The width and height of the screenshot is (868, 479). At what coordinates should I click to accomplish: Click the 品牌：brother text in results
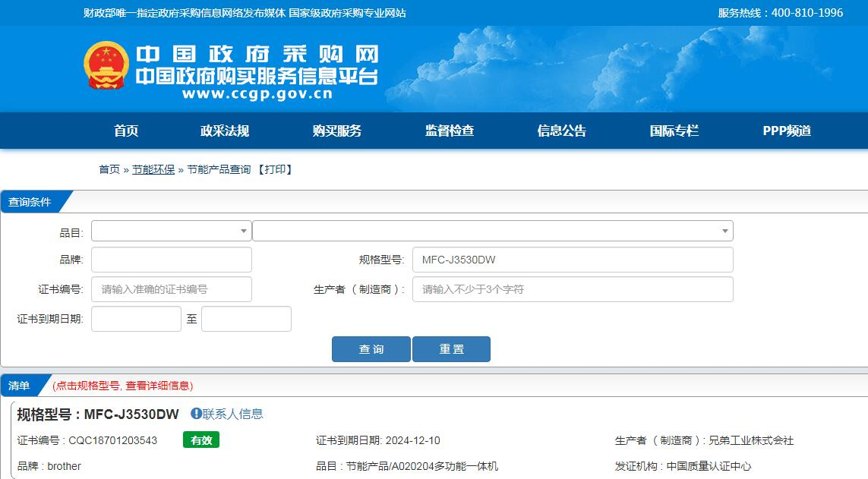[49, 466]
